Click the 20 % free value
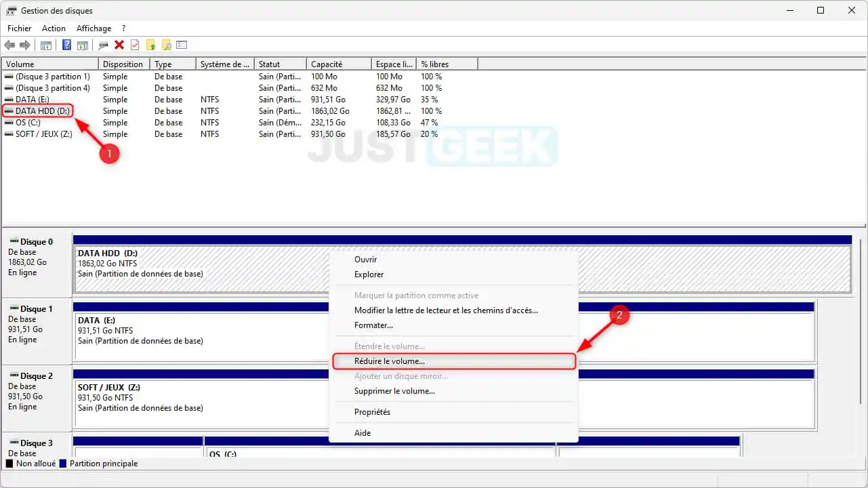 point(429,134)
